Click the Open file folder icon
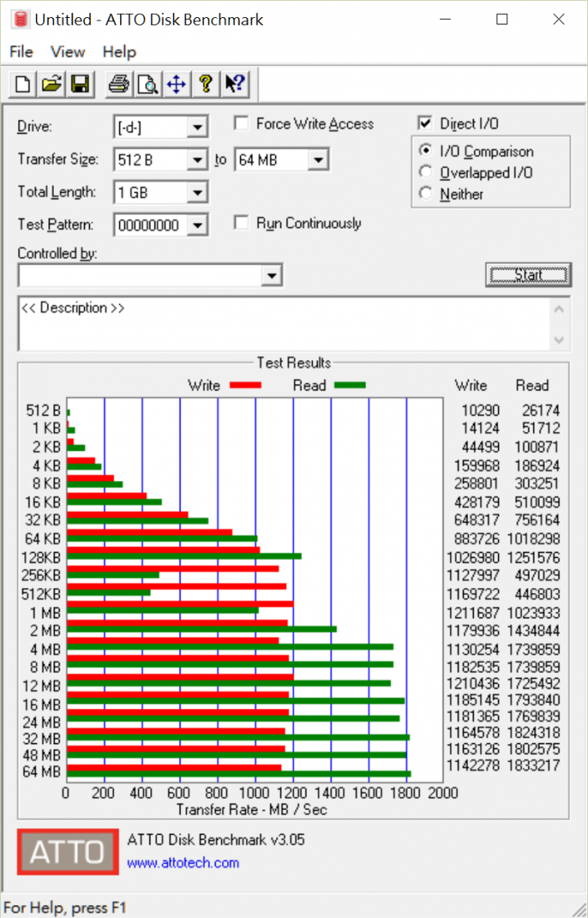This screenshot has height=918, width=588. pyautogui.click(x=51, y=85)
